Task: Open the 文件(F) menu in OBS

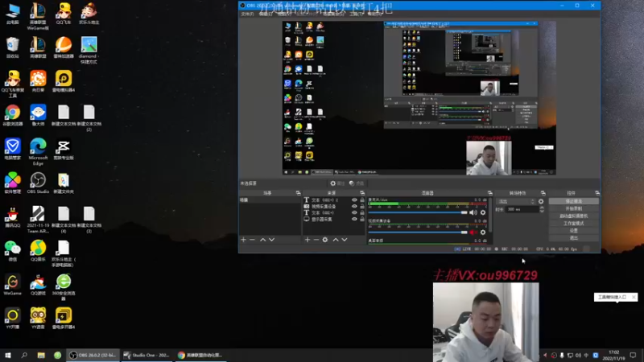Action: (247, 14)
